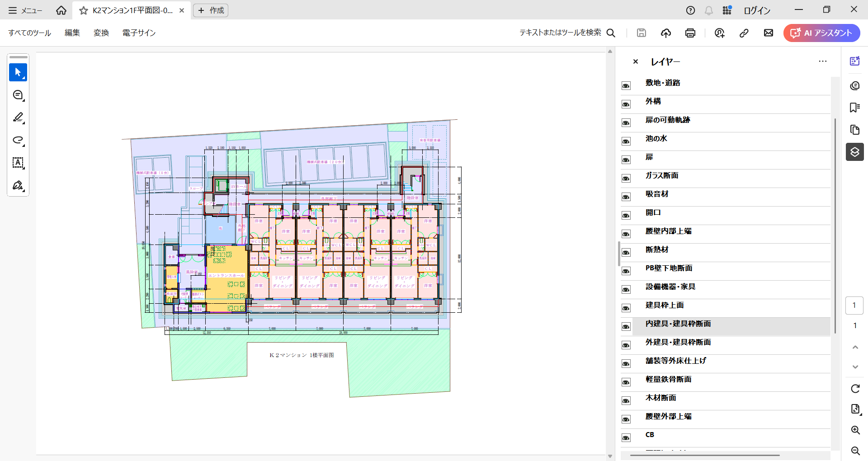Click the rotate page icon

(x=855, y=389)
